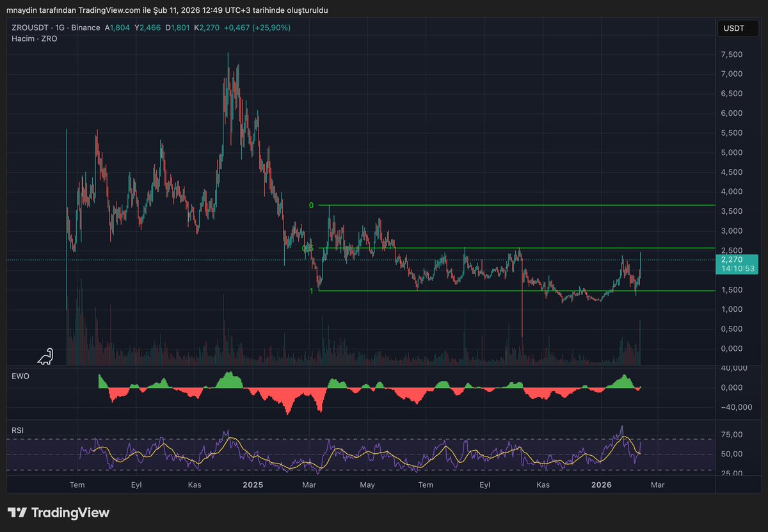Click the 75,00 RSI scale value
This screenshot has width=768, height=532.
pyautogui.click(x=731, y=435)
